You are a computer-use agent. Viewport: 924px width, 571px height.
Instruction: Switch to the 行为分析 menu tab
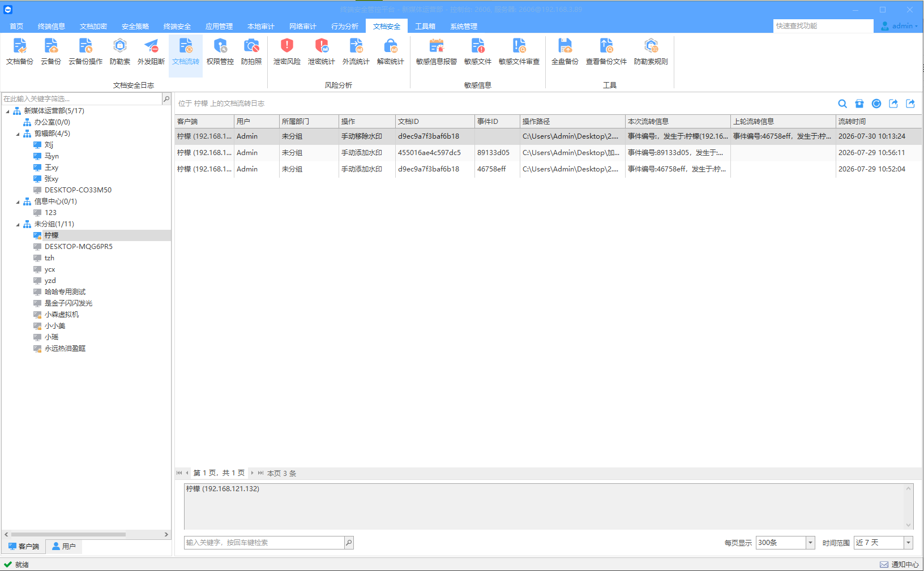click(345, 26)
